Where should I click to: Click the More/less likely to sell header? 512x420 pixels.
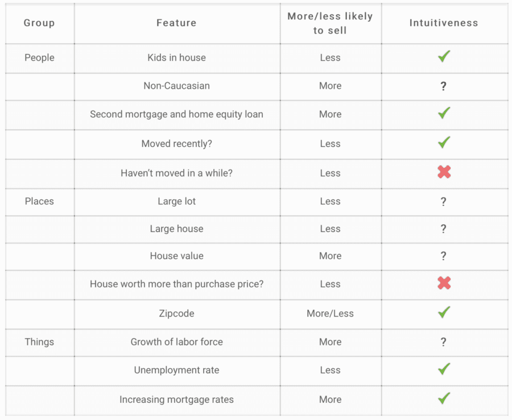pyautogui.click(x=330, y=23)
